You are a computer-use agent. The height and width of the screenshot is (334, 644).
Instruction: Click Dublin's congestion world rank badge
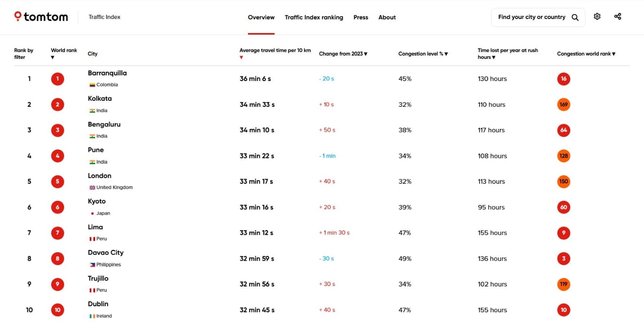tap(563, 310)
